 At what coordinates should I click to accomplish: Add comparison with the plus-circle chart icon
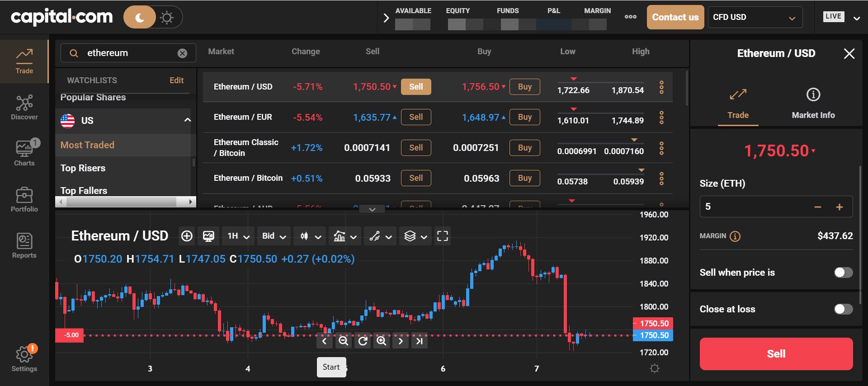point(187,236)
